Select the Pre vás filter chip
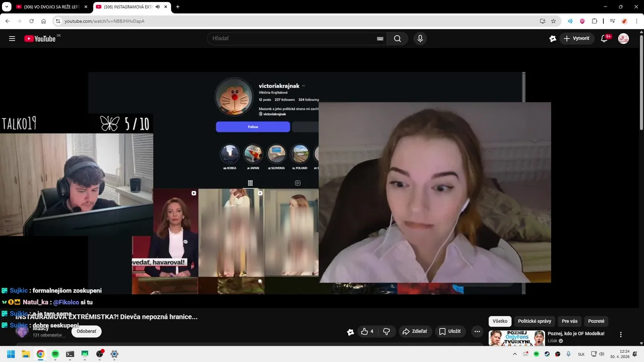Viewport: 644px width, 362px height. coord(570,321)
